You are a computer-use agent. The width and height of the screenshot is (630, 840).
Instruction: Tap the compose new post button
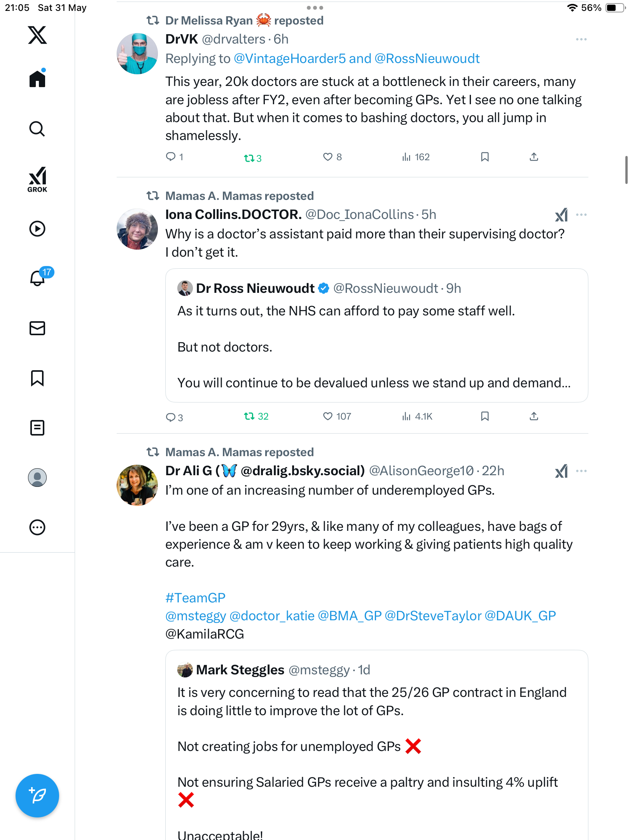pos(37,796)
